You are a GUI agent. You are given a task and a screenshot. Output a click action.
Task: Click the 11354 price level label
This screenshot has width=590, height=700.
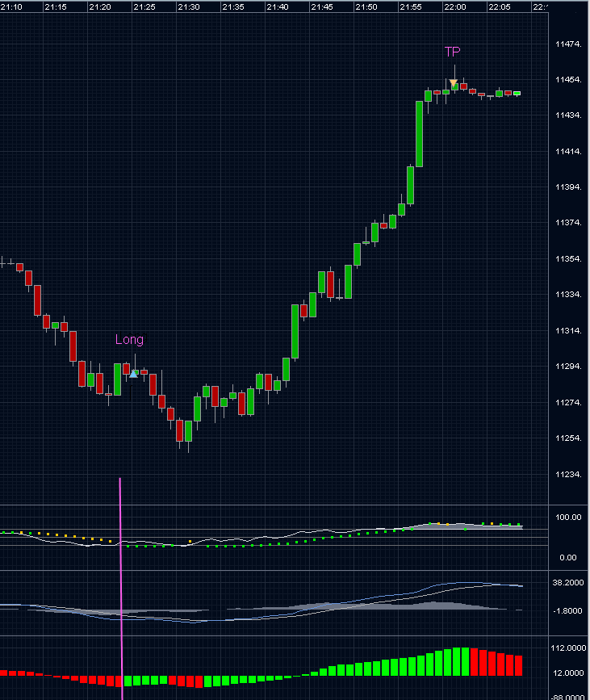click(x=568, y=259)
